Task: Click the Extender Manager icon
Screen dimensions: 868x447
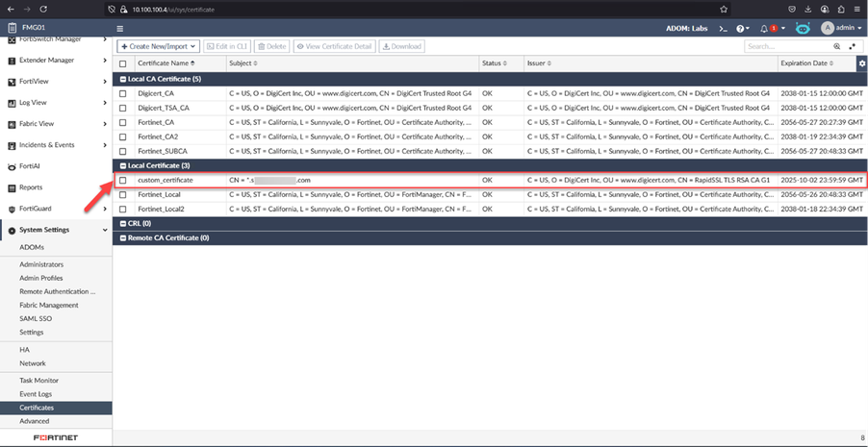Action: click(x=12, y=61)
